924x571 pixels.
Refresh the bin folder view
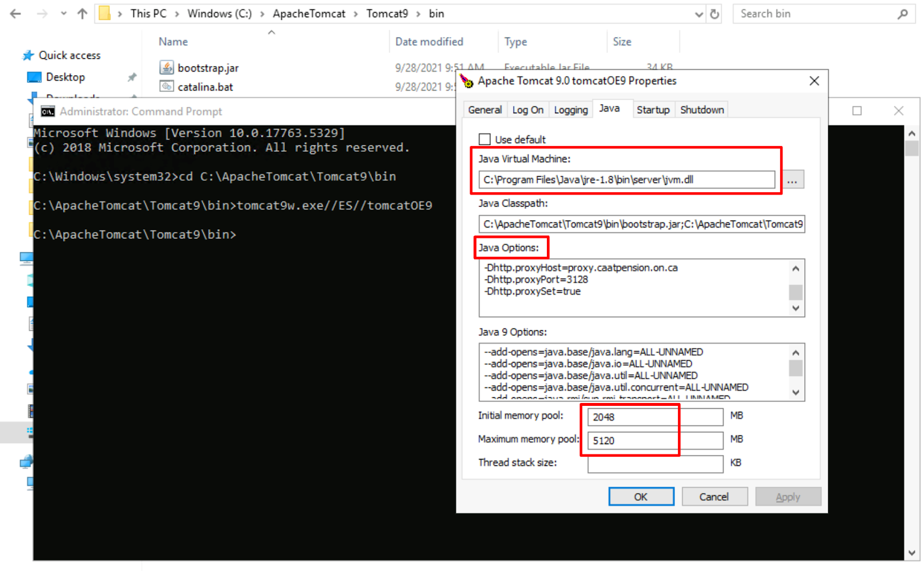[x=715, y=14]
